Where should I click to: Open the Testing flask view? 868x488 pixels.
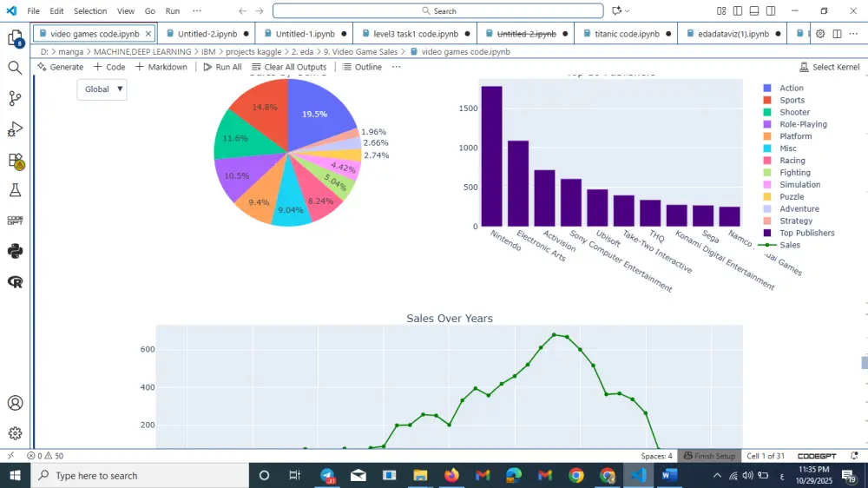tap(15, 190)
